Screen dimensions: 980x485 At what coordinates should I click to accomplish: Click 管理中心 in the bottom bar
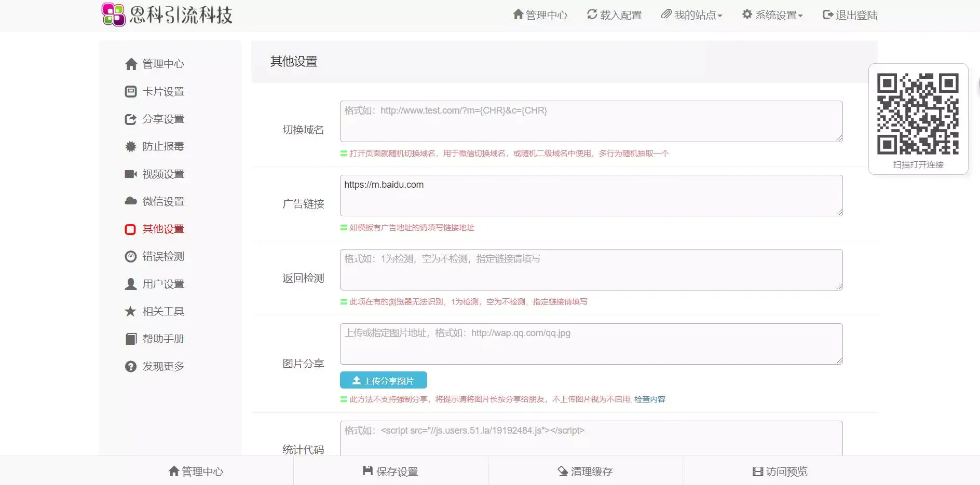pos(196,471)
